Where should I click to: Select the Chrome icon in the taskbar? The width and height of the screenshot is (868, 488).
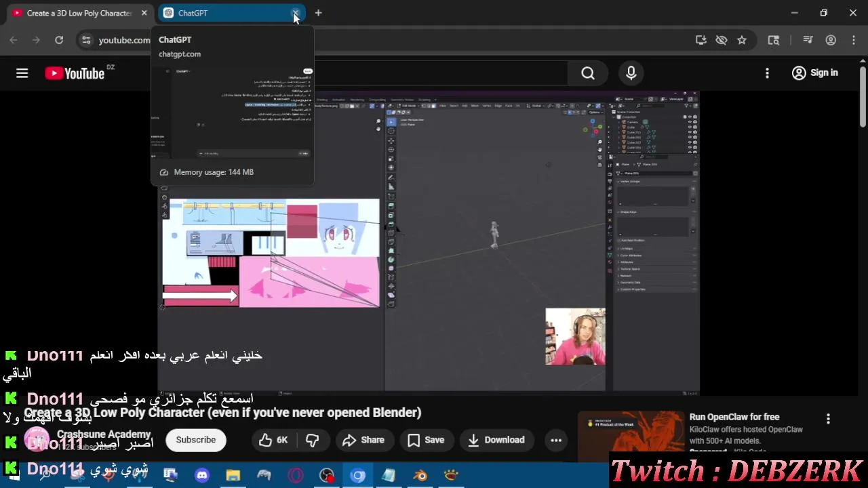[x=358, y=476]
